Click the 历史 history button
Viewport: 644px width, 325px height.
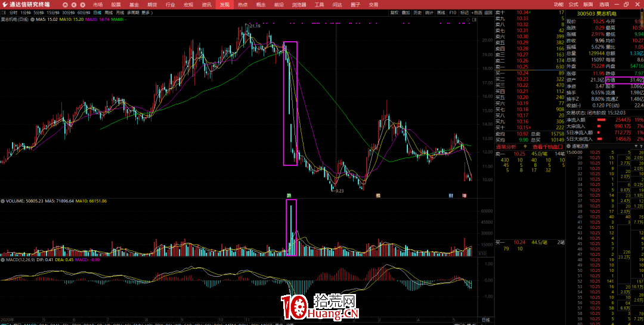point(417,13)
